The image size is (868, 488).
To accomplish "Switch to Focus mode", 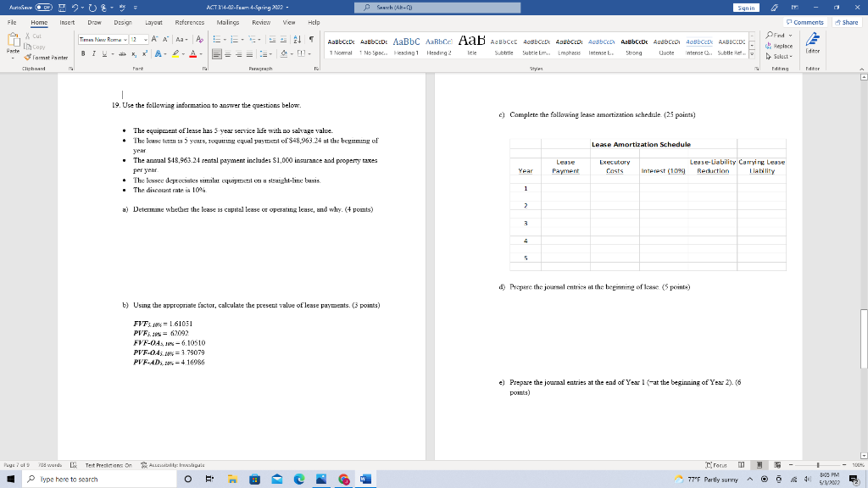I will point(716,465).
